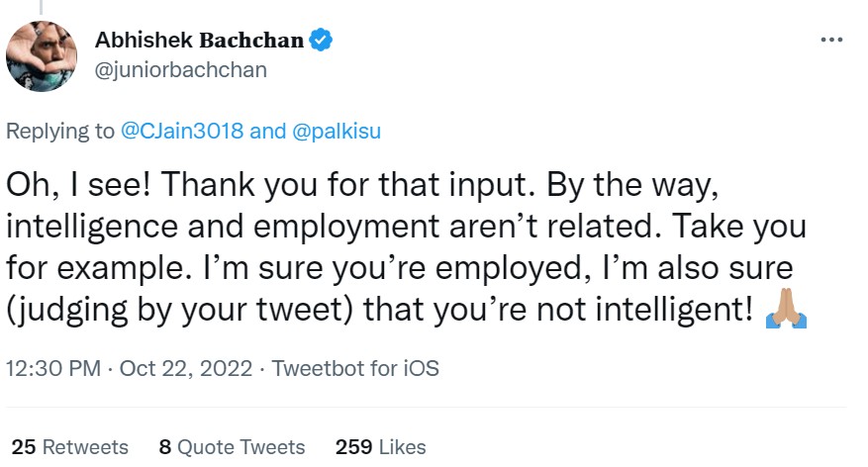Click the blue verified badge icon
The image size is (868, 467).
click(x=322, y=41)
